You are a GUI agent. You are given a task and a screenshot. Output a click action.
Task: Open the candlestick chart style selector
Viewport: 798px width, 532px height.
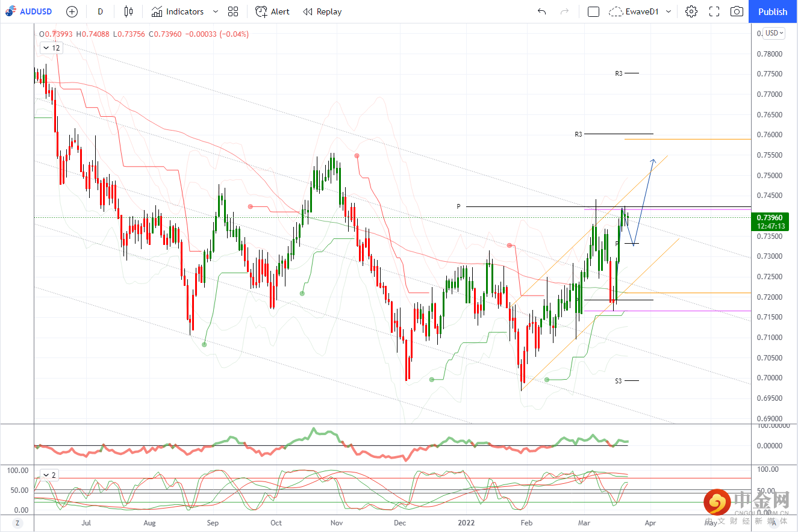pos(128,11)
